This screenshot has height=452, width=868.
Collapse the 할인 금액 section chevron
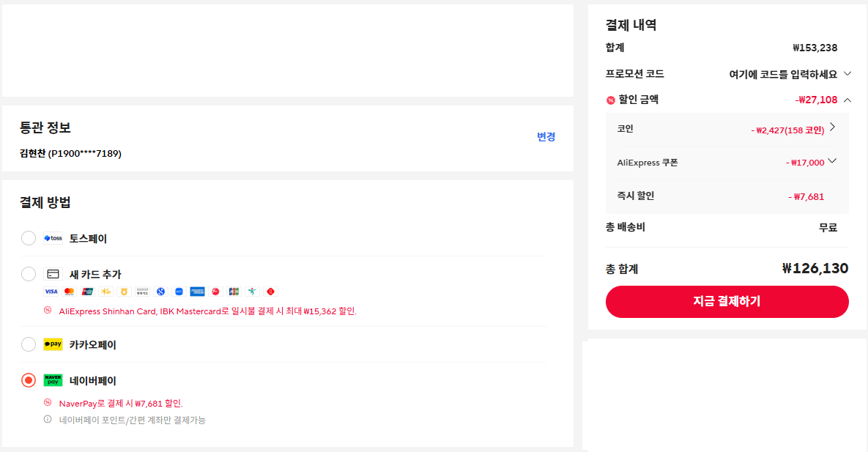point(847,100)
